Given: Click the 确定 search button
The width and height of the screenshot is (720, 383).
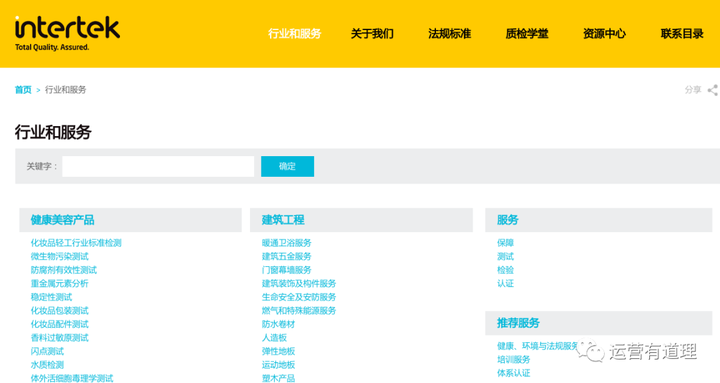Looking at the screenshot, I should coord(287,166).
